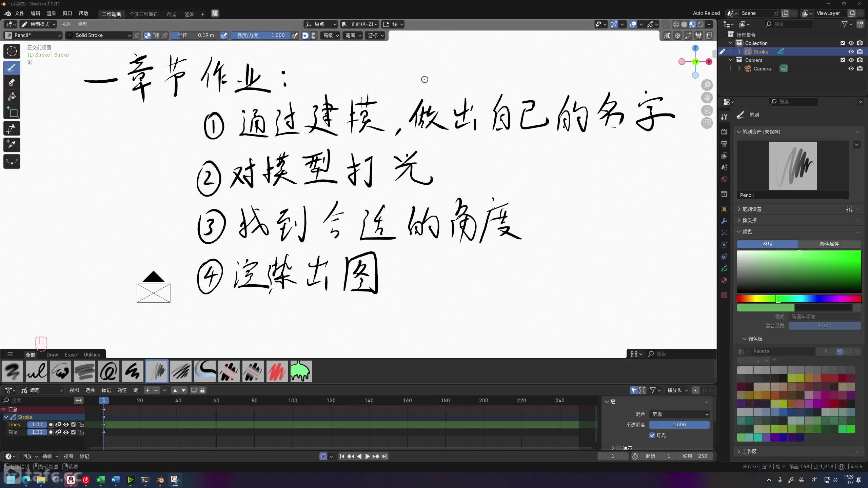Click the rainbow hue slider bar
868x488 pixels.
(x=798, y=299)
